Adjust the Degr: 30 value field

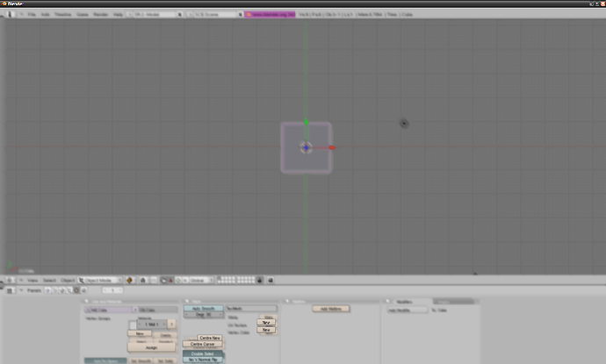point(203,315)
